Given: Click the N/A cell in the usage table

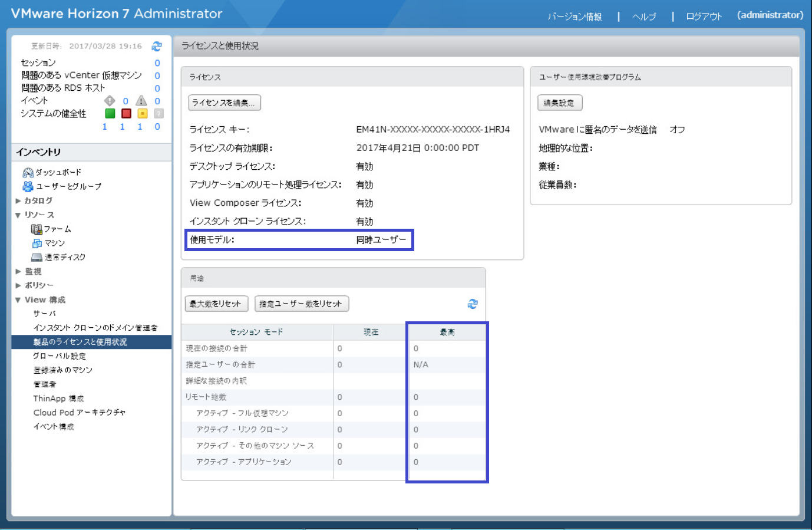Looking at the screenshot, I should [x=421, y=365].
